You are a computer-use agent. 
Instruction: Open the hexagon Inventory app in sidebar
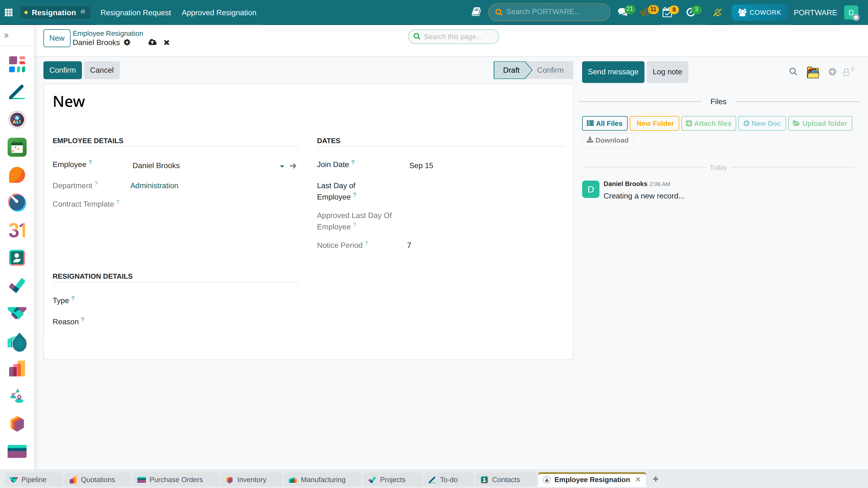[17, 424]
